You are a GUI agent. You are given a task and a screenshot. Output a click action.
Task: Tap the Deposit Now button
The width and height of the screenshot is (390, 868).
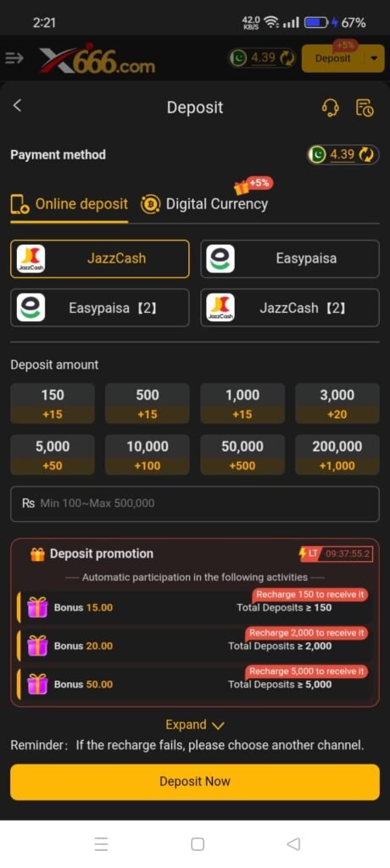click(194, 782)
